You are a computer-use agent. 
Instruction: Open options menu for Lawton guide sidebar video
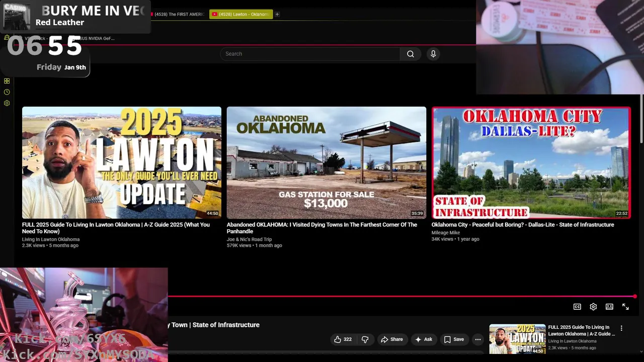[x=621, y=328]
